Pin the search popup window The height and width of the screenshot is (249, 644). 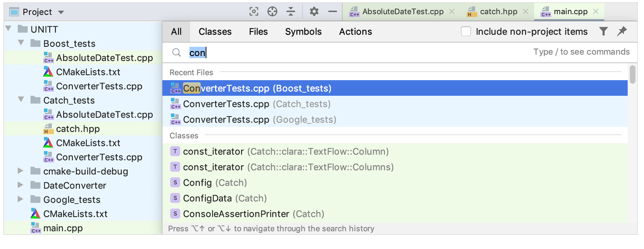[622, 32]
